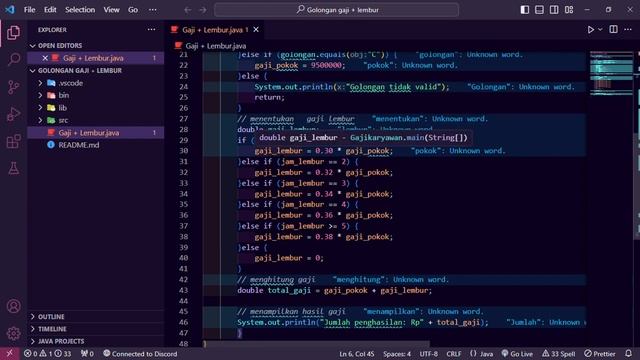Go back with the navigation arrow
The height and width of the screenshot is (360, 640).
coord(187,10)
